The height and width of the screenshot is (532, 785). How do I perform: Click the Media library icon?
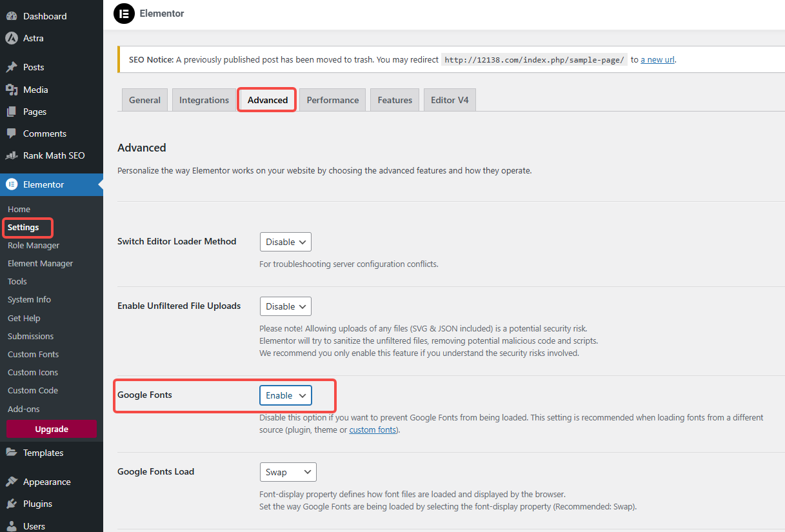coord(12,90)
